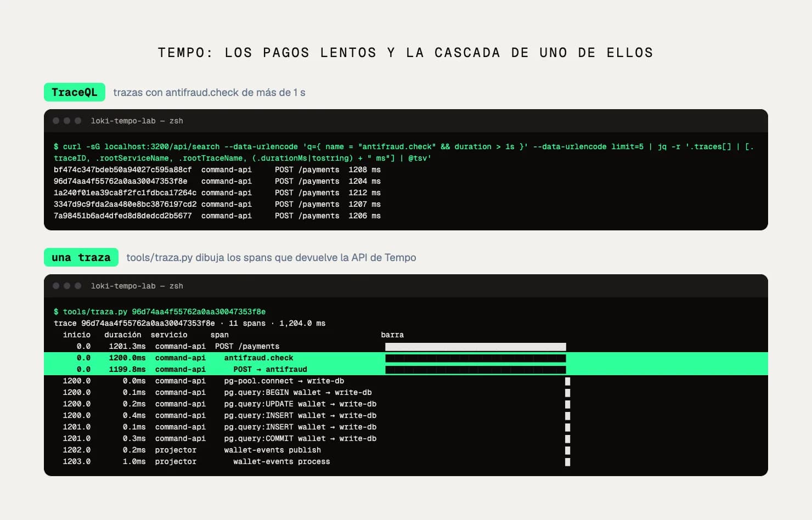The width and height of the screenshot is (812, 520).
Task: Click the 'duración' column header
Action: tap(123, 335)
